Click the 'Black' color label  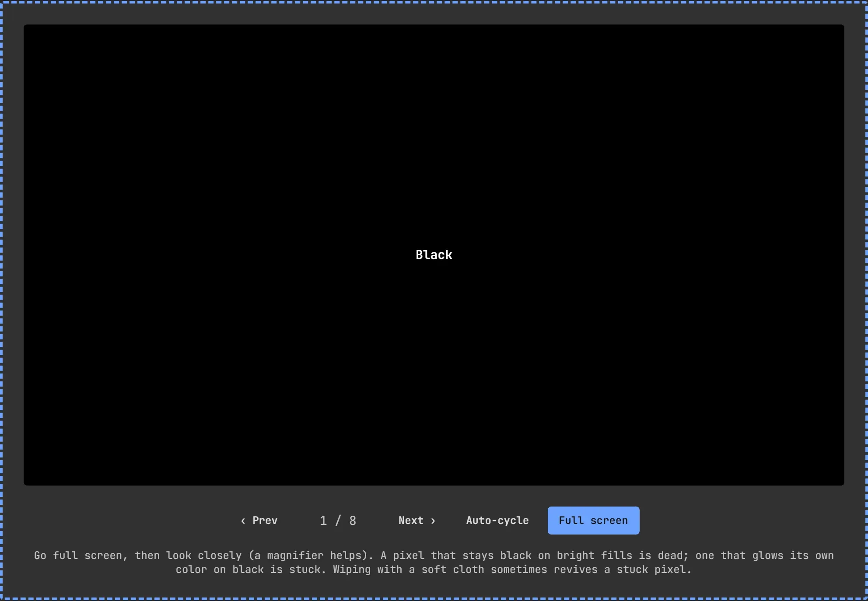click(x=434, y=255)
